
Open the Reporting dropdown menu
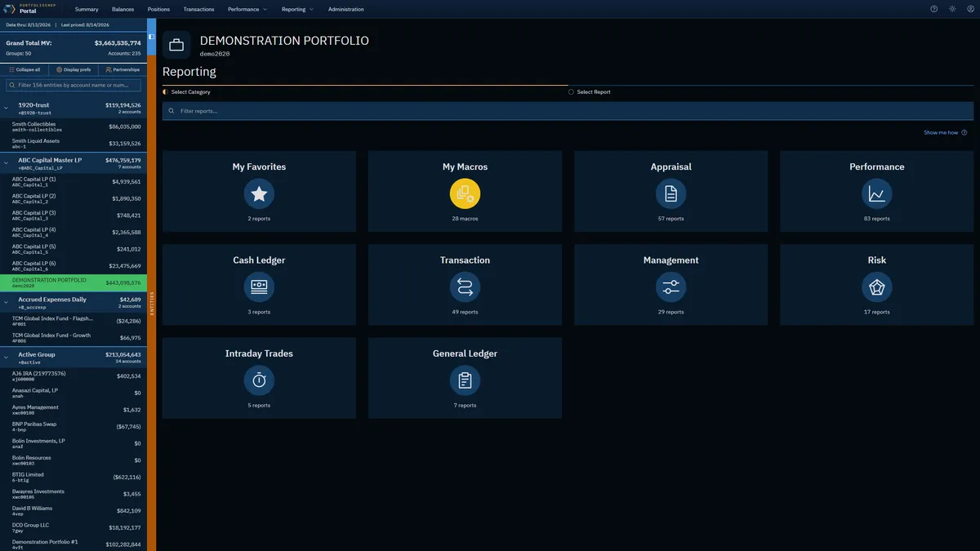point(297,9)
